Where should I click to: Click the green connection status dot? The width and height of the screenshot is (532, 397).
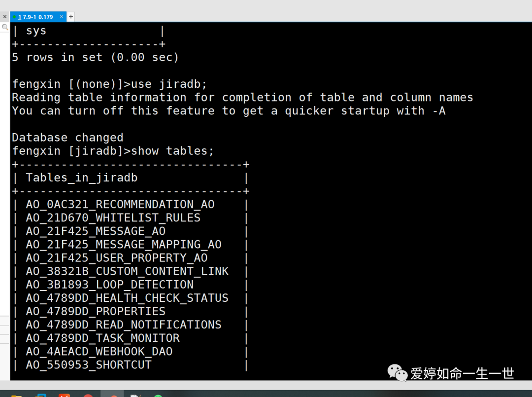click(15, 17)
